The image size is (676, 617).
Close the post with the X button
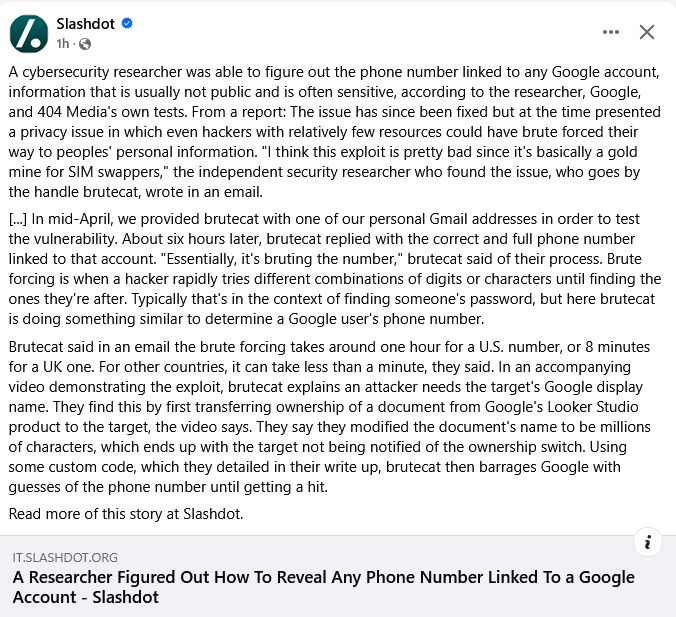click(x=647, y=32)
